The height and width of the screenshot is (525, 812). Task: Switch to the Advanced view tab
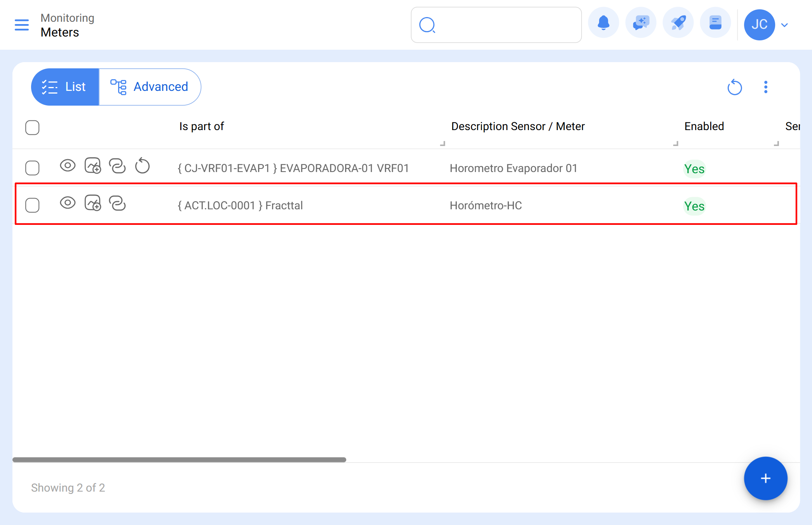click(x=150, y=87)
